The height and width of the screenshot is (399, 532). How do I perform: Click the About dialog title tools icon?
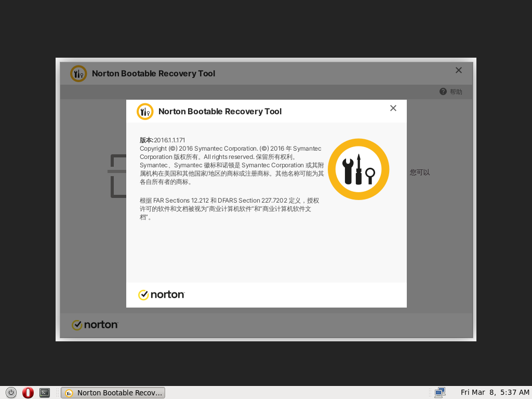[x=145, y=112]
